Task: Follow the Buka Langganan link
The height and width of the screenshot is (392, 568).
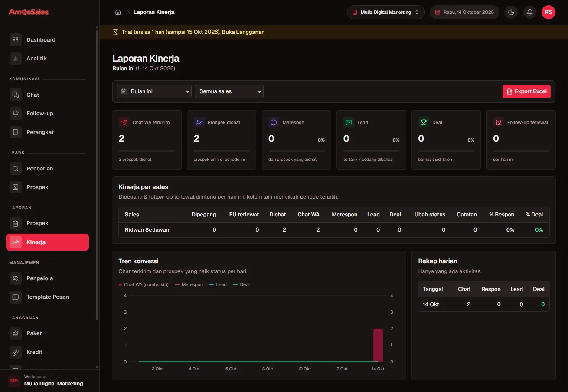Action: coord(243,32)
